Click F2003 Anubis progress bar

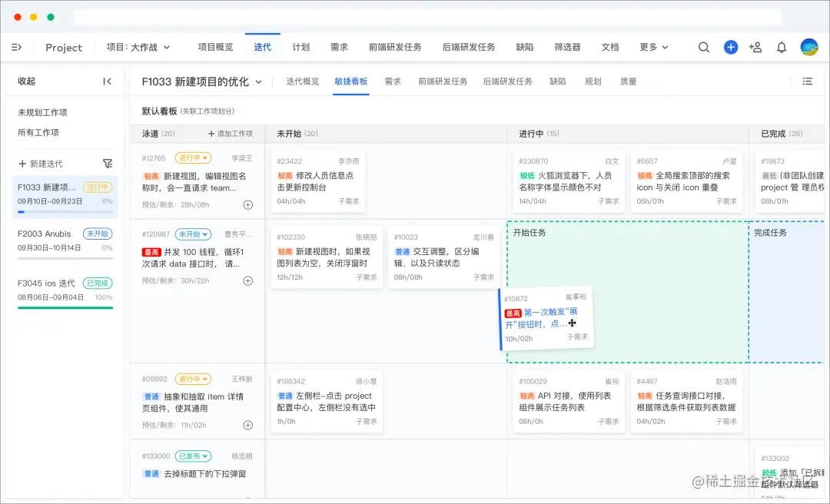tap(65, 258)
